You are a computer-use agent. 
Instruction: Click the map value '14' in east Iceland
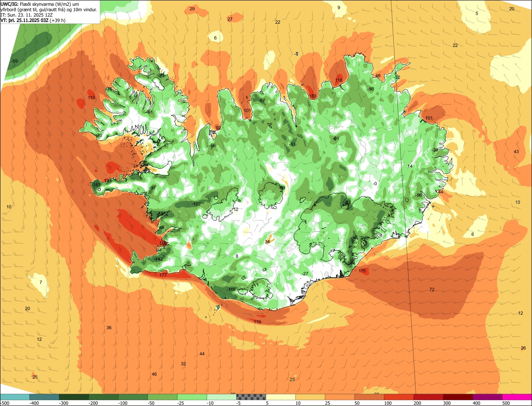point(410,166)
